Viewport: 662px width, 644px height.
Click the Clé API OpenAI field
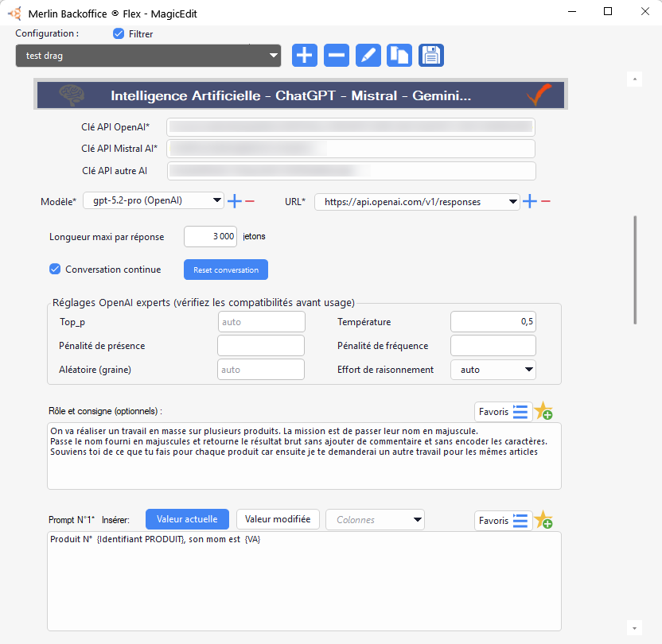(351, 127)
